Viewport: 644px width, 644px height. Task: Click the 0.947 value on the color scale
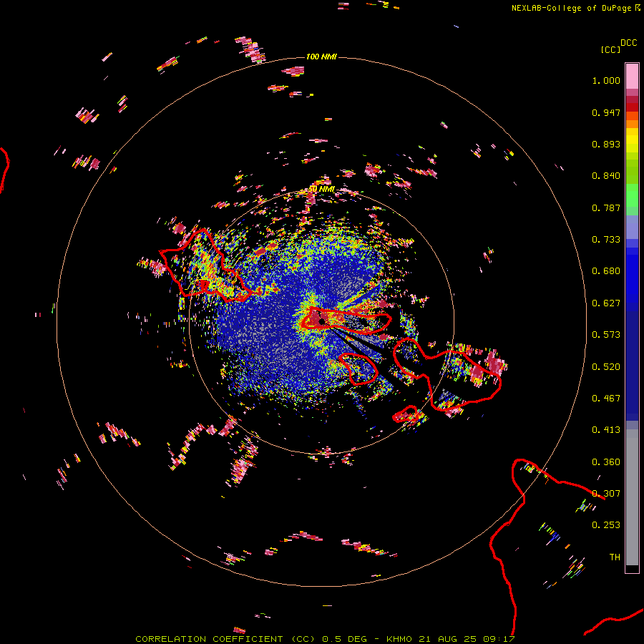[x=606, y=112]
